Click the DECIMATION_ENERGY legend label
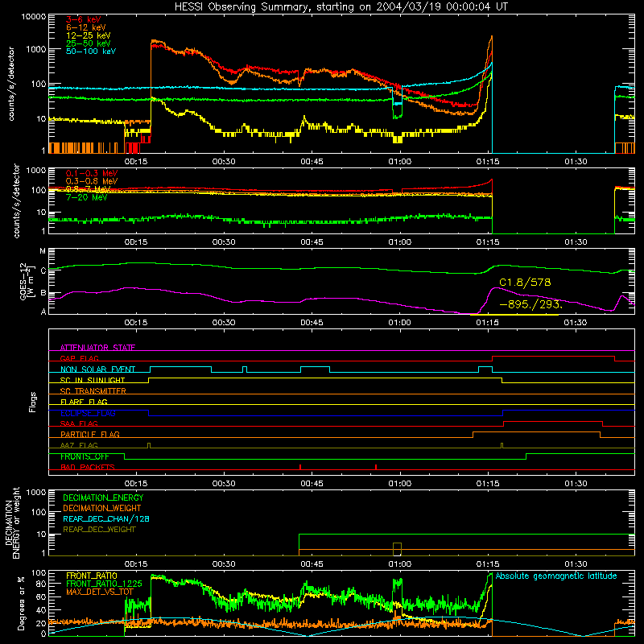The height and width of the screenshot is (644, 644). tap(103, 497)
